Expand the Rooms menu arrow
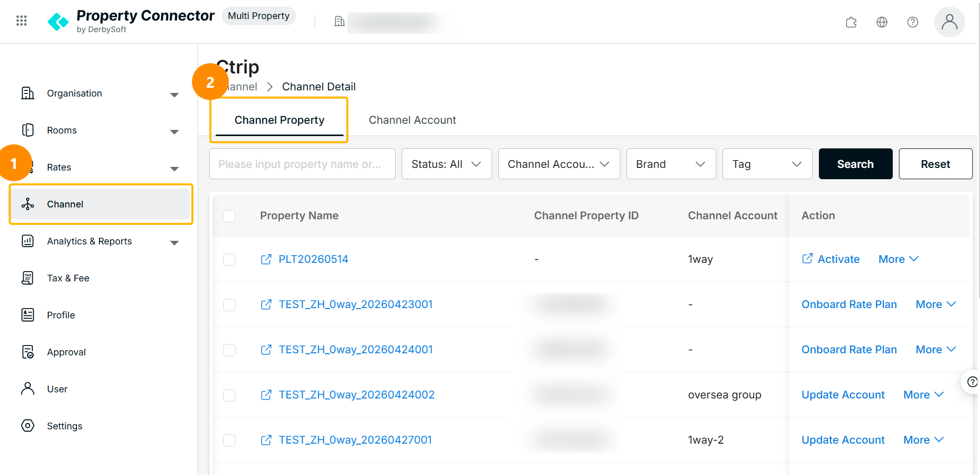980x476 pixels. click(174, 132)
